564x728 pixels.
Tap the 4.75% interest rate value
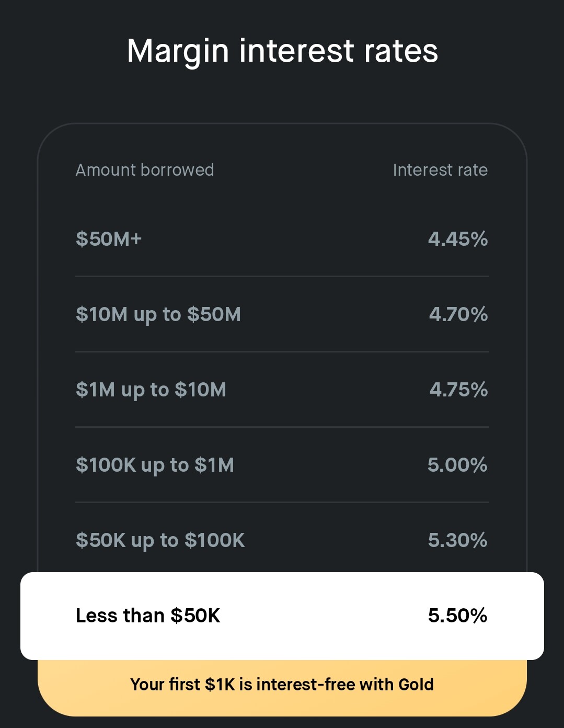458,390
